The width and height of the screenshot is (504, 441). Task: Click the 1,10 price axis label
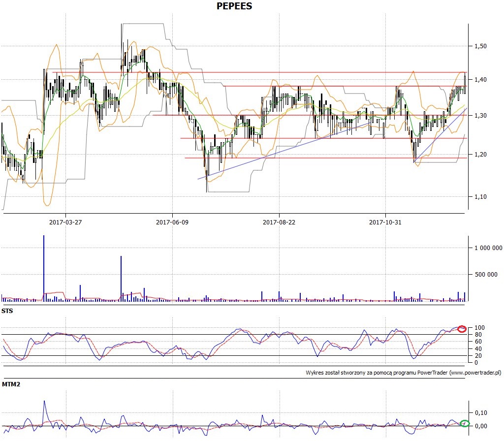click(481, 197)
